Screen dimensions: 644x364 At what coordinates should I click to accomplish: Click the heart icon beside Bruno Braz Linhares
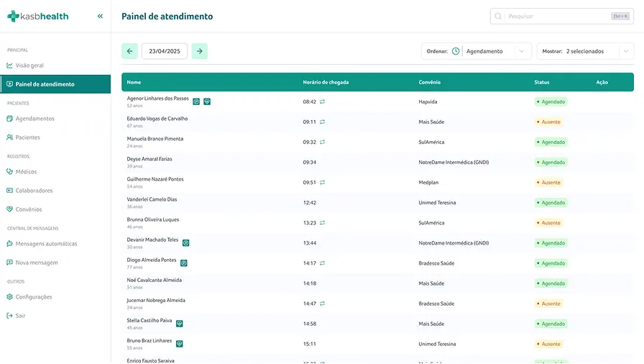180,344
